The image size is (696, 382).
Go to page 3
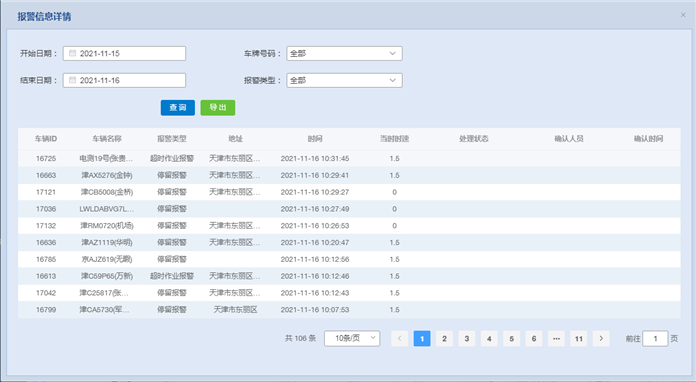tap(467, 339)
